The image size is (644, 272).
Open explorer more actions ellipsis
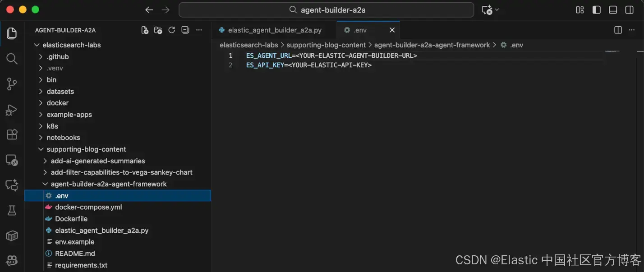(199, 30)
